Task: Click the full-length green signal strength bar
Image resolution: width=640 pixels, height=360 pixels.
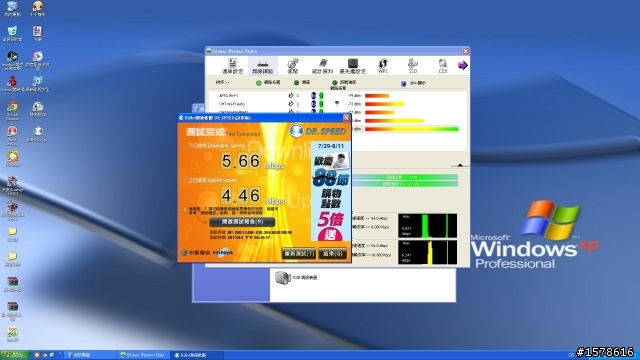Action: click(411, 129)
